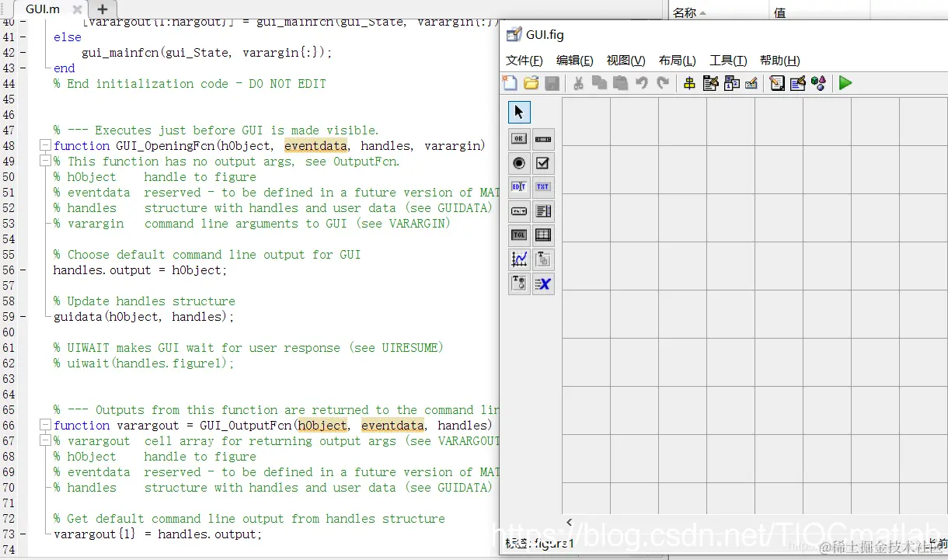Click the else keyword on line 41

click(x=67, y=37)
